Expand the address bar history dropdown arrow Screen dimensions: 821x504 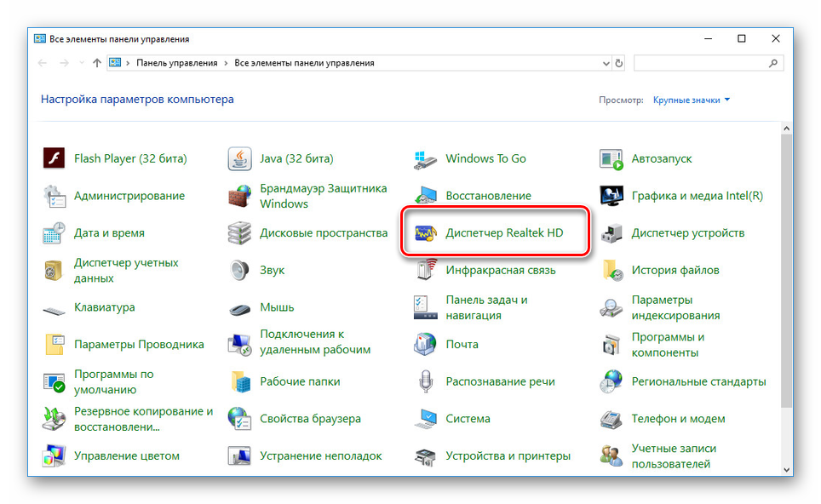click(x=606, y=63)
